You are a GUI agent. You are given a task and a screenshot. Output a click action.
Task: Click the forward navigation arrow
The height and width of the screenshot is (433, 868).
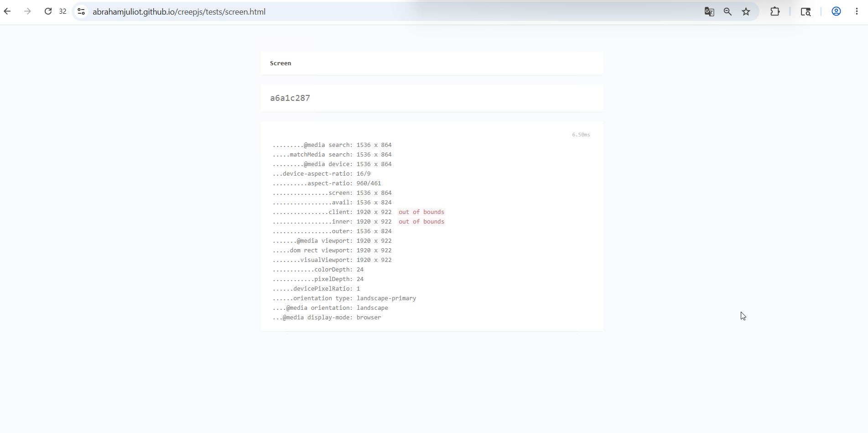click(x=27, y=11)
